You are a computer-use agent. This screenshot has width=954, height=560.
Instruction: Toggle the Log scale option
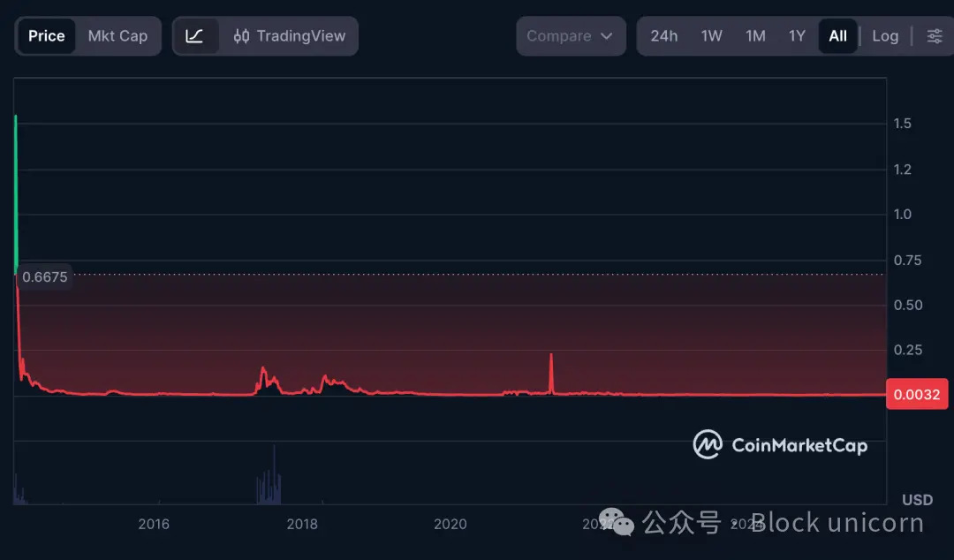[885, 36]
